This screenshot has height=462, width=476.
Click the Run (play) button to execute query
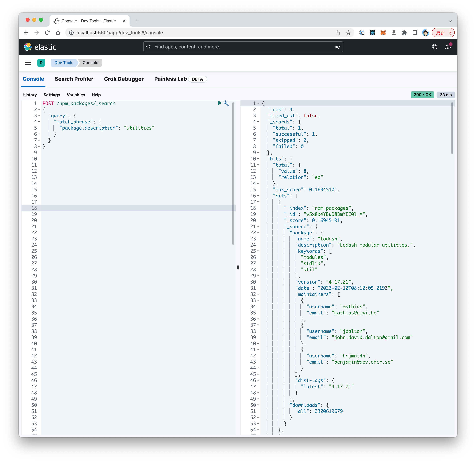coord(220,103)
